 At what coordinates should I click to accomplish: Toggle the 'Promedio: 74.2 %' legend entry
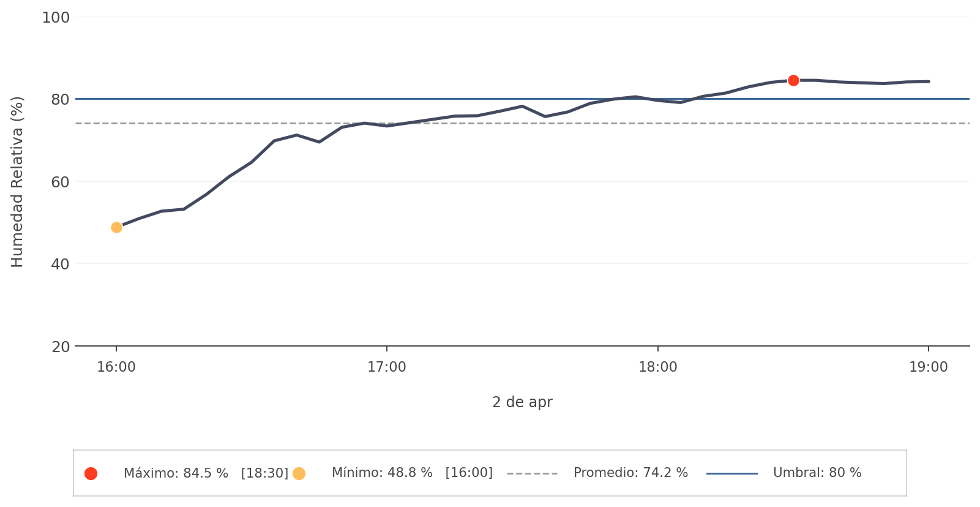(x=630, y=473)
